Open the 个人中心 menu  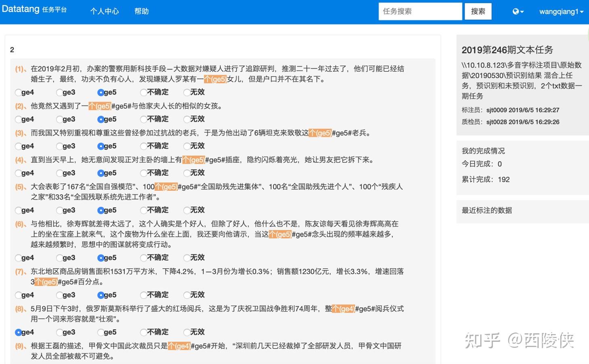[105, 11]
